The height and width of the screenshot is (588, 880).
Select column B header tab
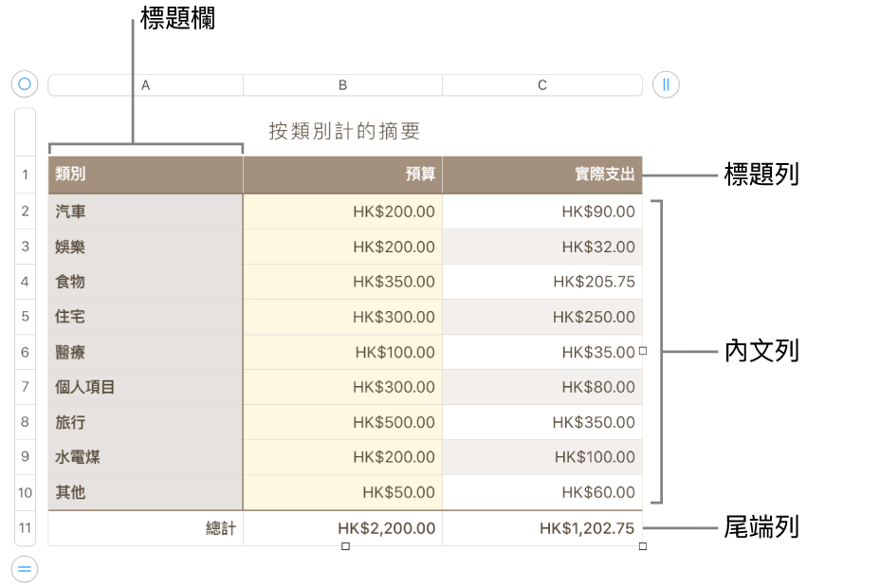point(343,85)
